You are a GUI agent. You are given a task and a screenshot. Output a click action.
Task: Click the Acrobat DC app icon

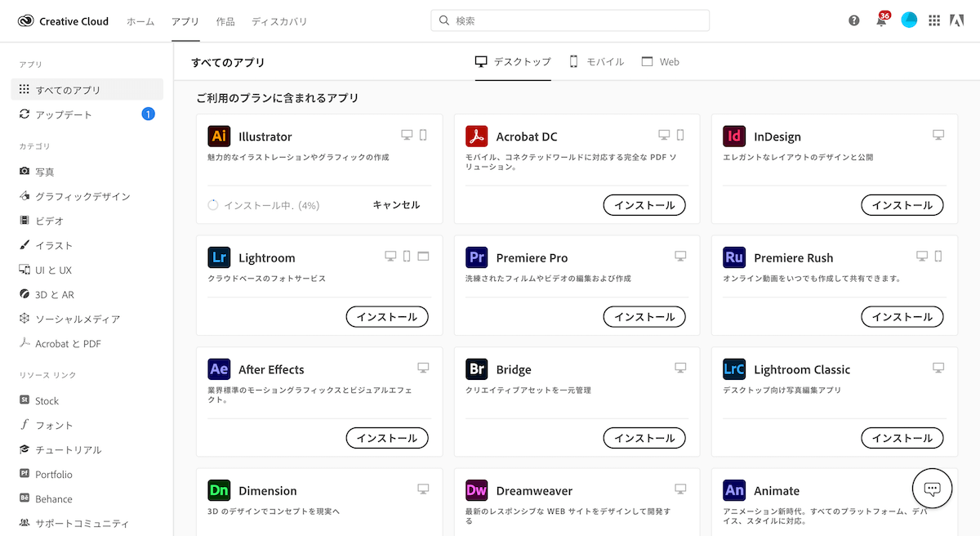pos(477,136)
